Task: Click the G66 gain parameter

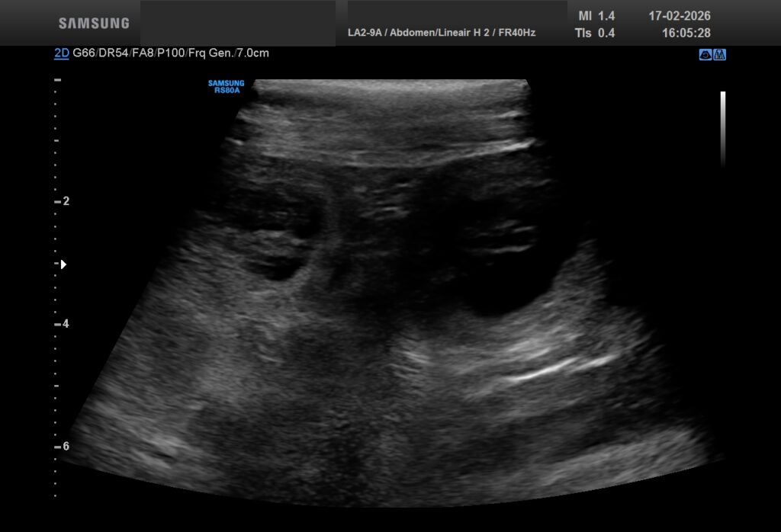Action: [x=82, y=53]
